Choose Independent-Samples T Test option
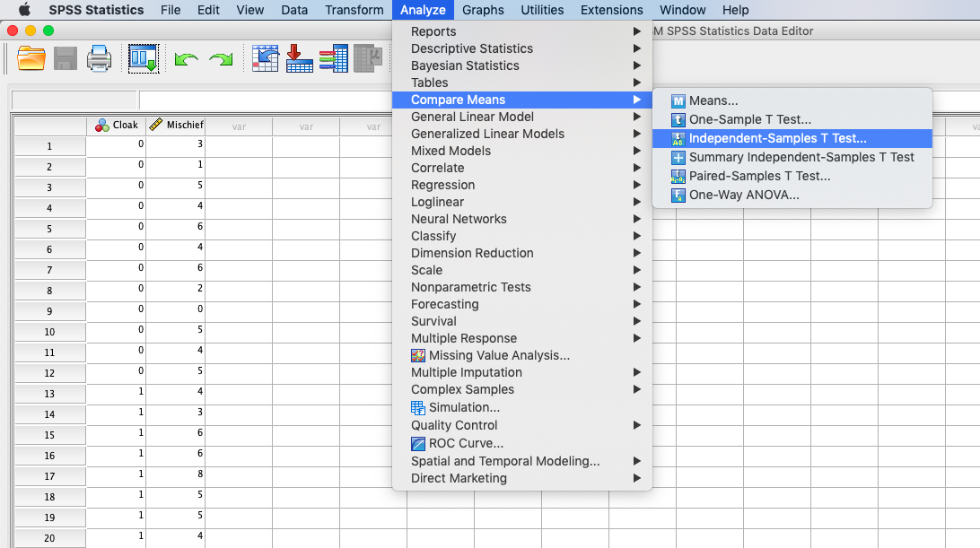The height and width of the screenshot is (548, 980). [792, 139]
